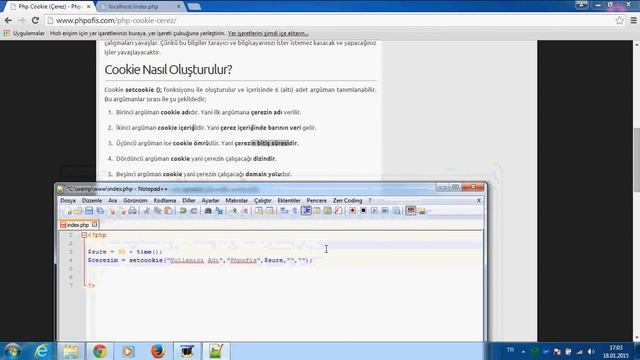Open the Eklentiler menu
The image size is (640, 360).
tap(289, 200)
